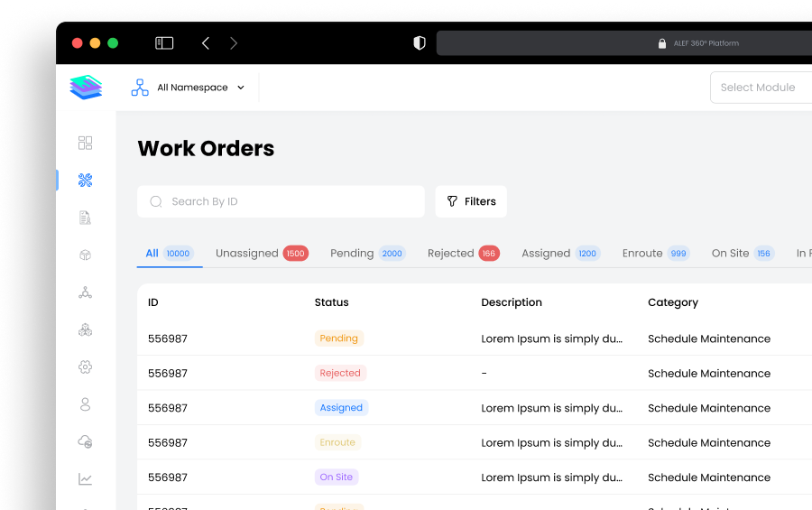Click the Assigned status badge in table
Viewport: 812px width, 510px height.
(341, 408)
